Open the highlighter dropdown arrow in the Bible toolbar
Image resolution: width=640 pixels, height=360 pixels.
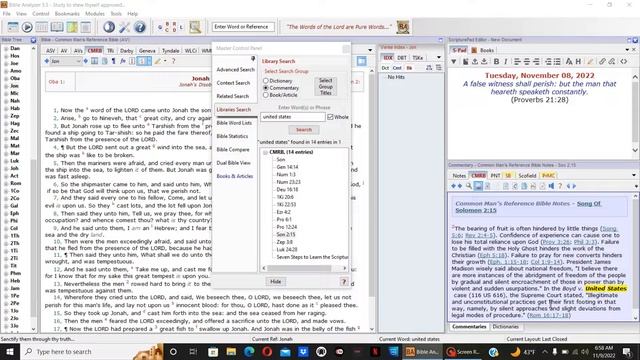tap(165, 61)
